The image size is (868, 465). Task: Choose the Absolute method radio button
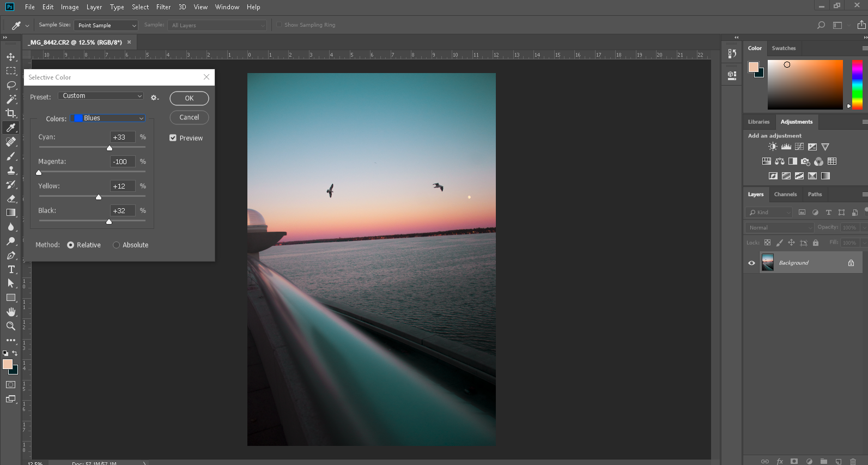(x=117, y=245)
